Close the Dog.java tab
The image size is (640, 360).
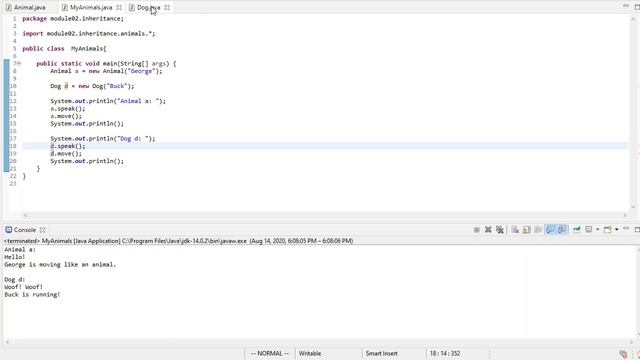[x=167, y=7]
